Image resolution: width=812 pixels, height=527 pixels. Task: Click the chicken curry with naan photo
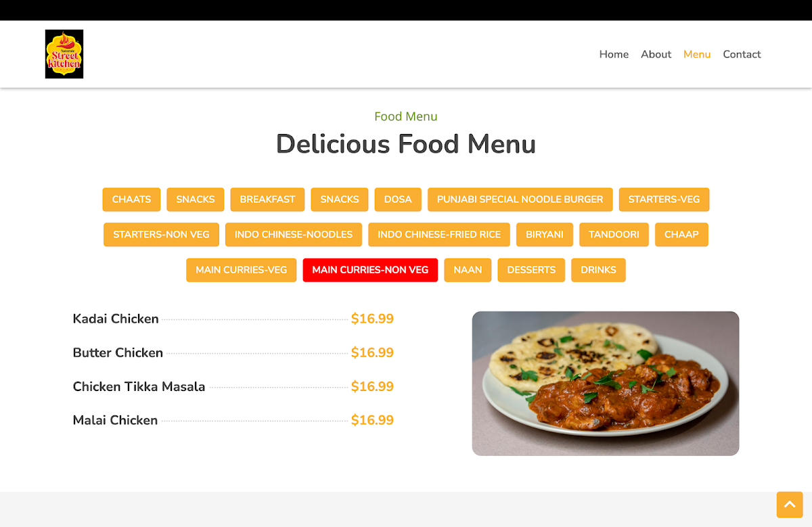coord(606,384)
